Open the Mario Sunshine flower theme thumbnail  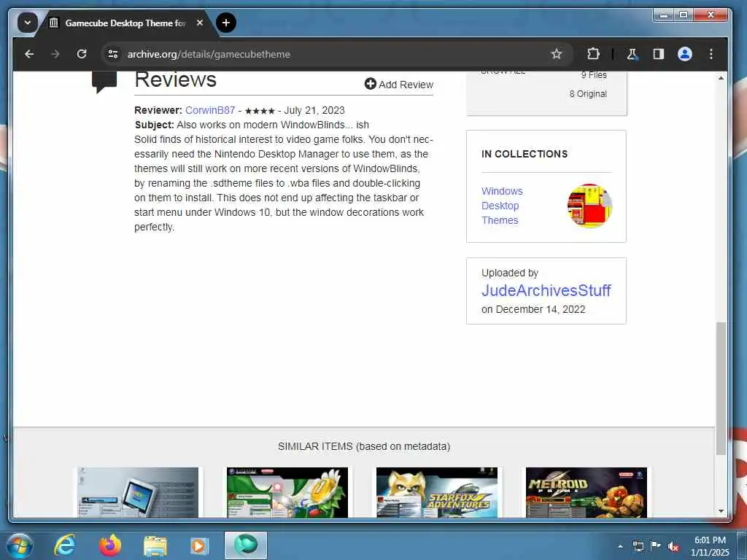(x=287, y=492)
